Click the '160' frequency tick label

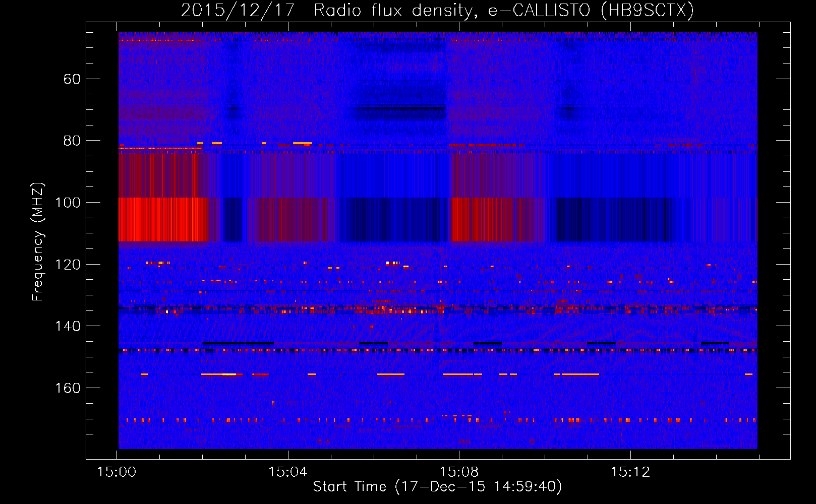coord(68,388)
